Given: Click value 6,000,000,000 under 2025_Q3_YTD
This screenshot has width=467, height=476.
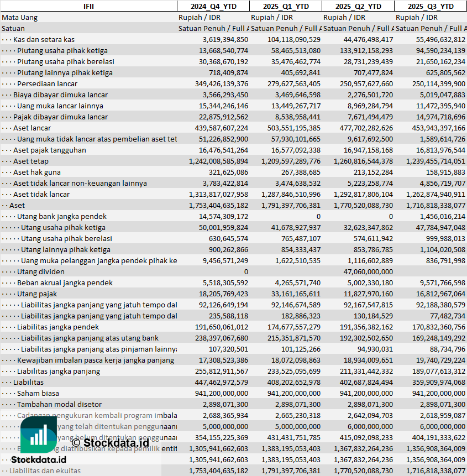Looking at the screenshot, I should pyautogui.click(x=443, y=427).
